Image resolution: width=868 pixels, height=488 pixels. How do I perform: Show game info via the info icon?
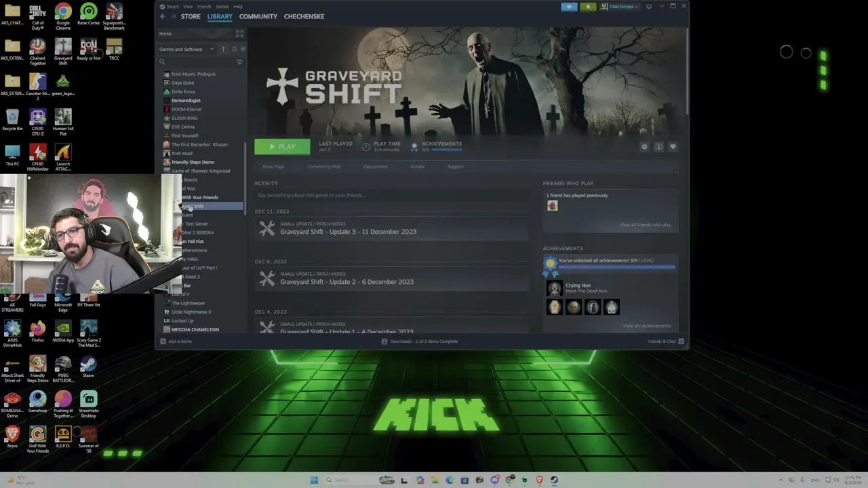658,146
